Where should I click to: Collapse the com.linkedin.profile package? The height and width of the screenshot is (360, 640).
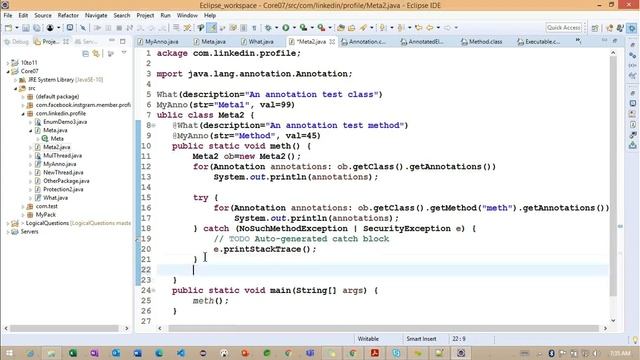click(23, 114)
